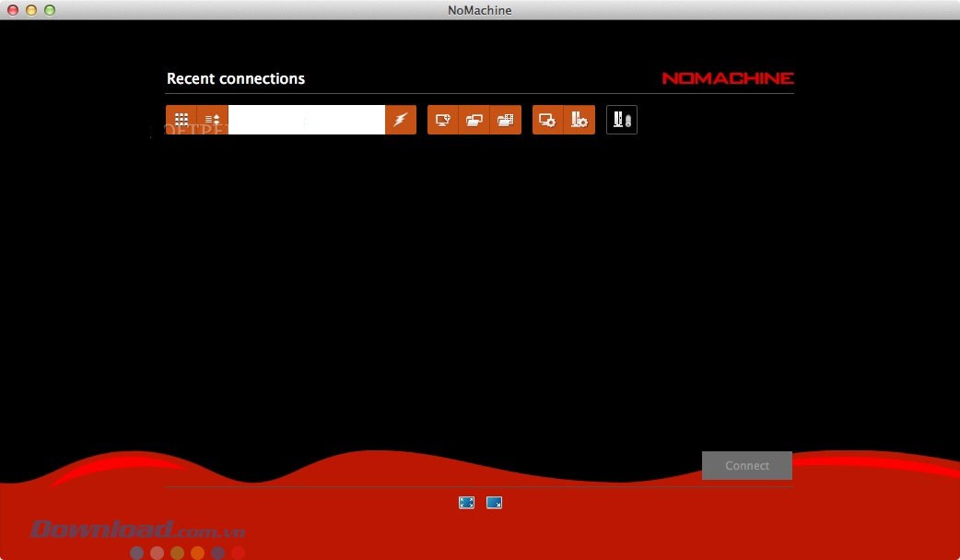
Task: Click the lightning quick-connect icon
Action: coord(401,120)
